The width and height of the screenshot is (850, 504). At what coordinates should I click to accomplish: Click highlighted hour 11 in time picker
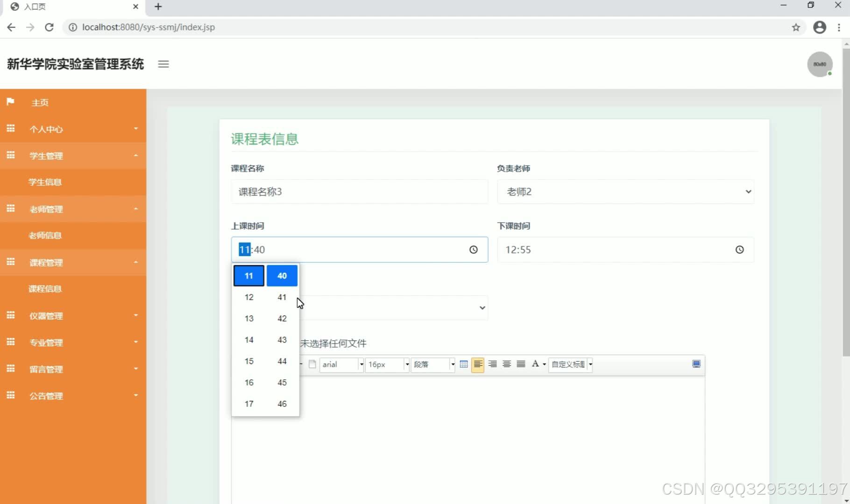point(249,276)
